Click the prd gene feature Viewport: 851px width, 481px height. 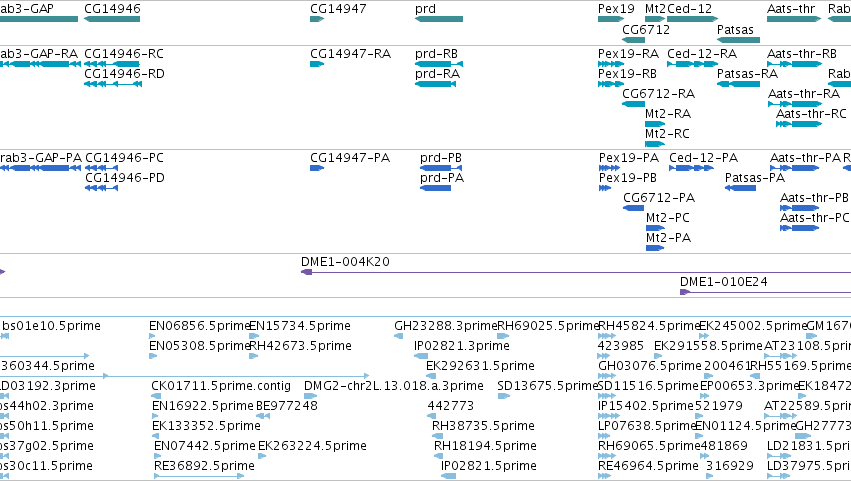439,19
